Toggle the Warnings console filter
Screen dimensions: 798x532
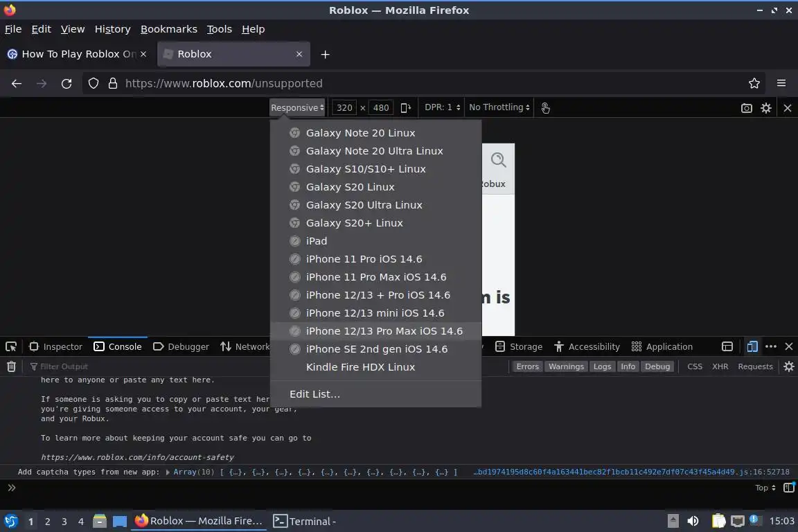(x=566, y=366)
